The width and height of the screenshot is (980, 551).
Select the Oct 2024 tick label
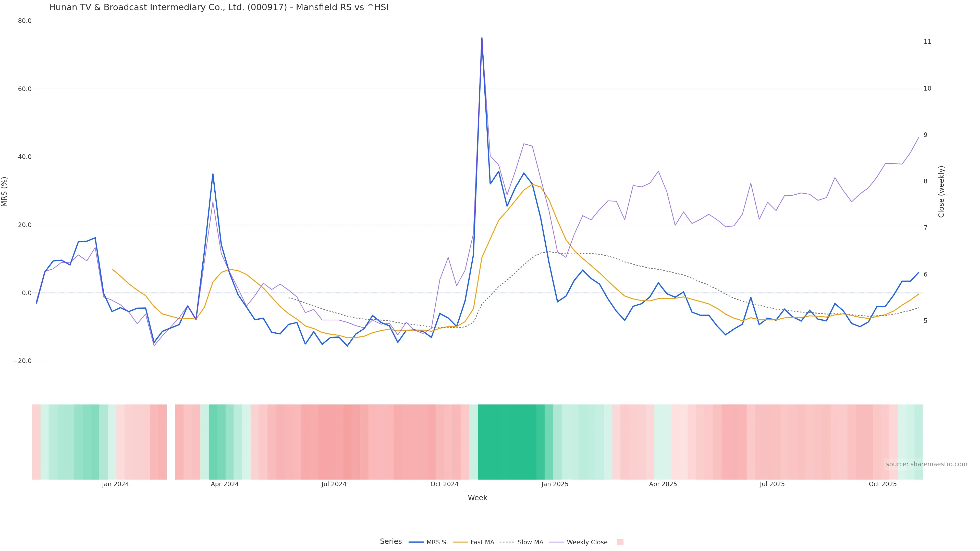444,484
